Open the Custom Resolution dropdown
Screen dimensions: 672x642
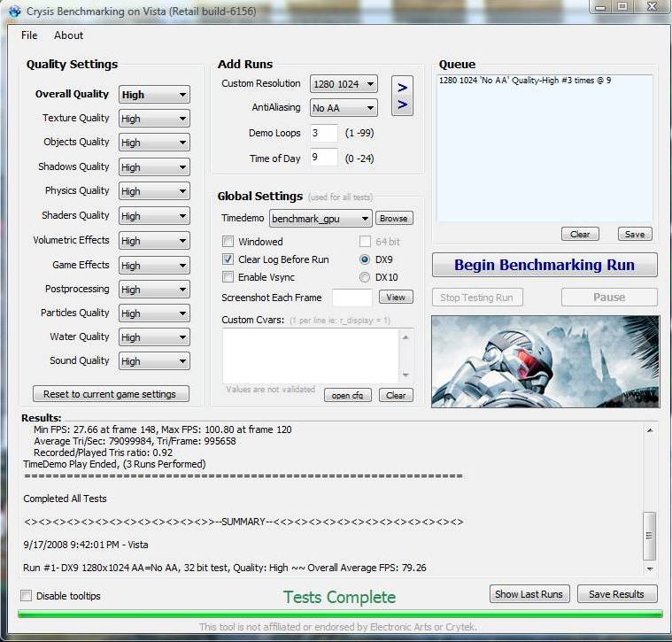344,84
